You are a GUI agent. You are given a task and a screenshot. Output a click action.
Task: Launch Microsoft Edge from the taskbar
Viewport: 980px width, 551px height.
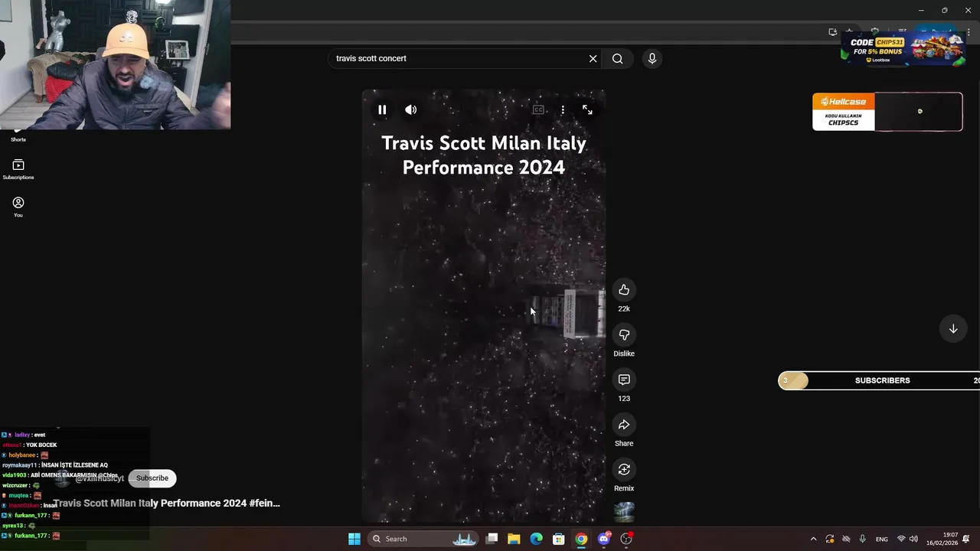(x=537, y=539)
